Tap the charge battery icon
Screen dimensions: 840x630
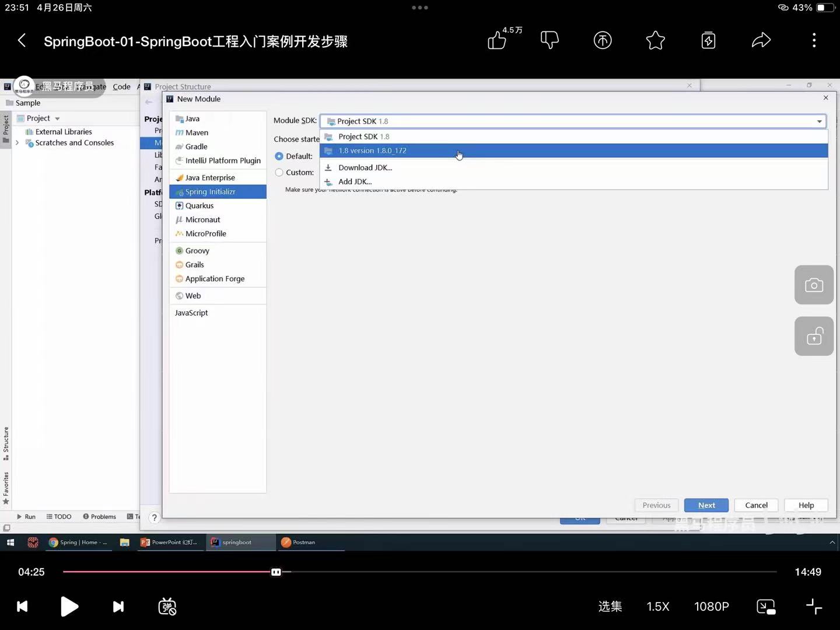(708, 40)
